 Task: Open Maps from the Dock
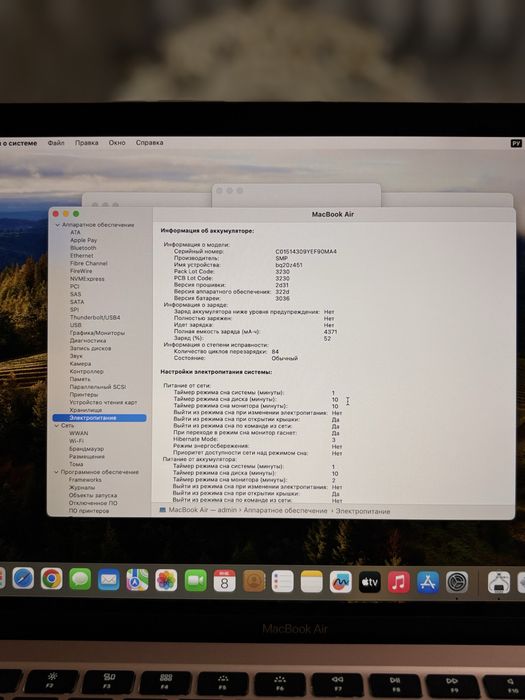[x=138, y=580]
